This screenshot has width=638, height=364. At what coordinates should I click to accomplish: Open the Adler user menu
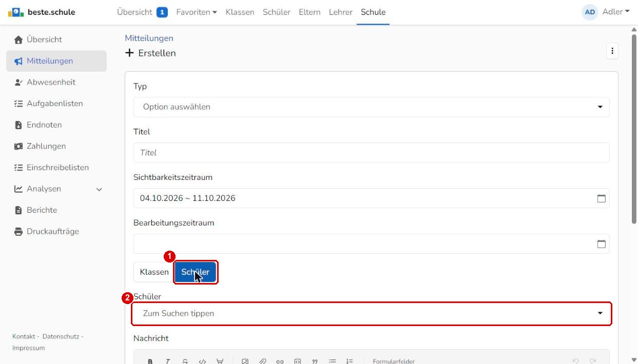click(616, 12)
